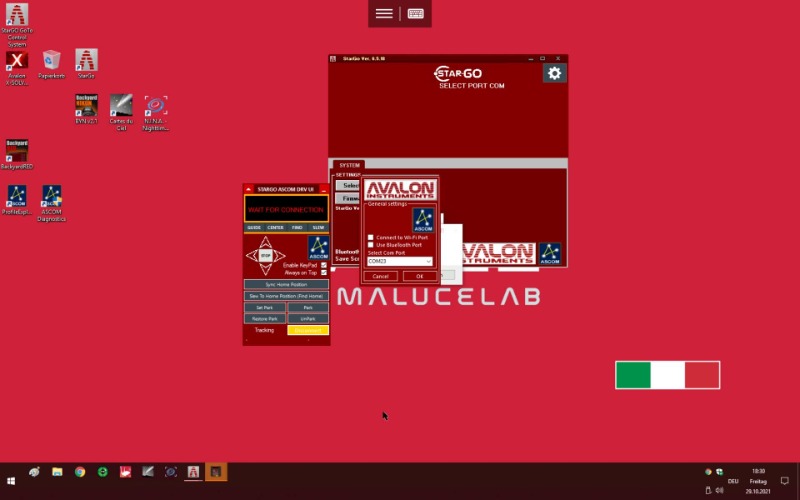Click the Windows Security tray icon

(x=719, y=472)
